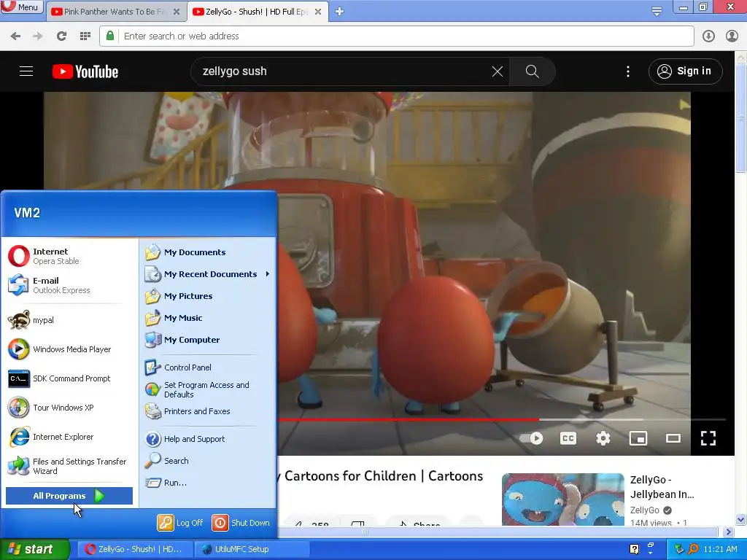This screenshot has width=747, height=560.
Task: Launch mypal from the Start menu
Action: [x=69, y=320]
